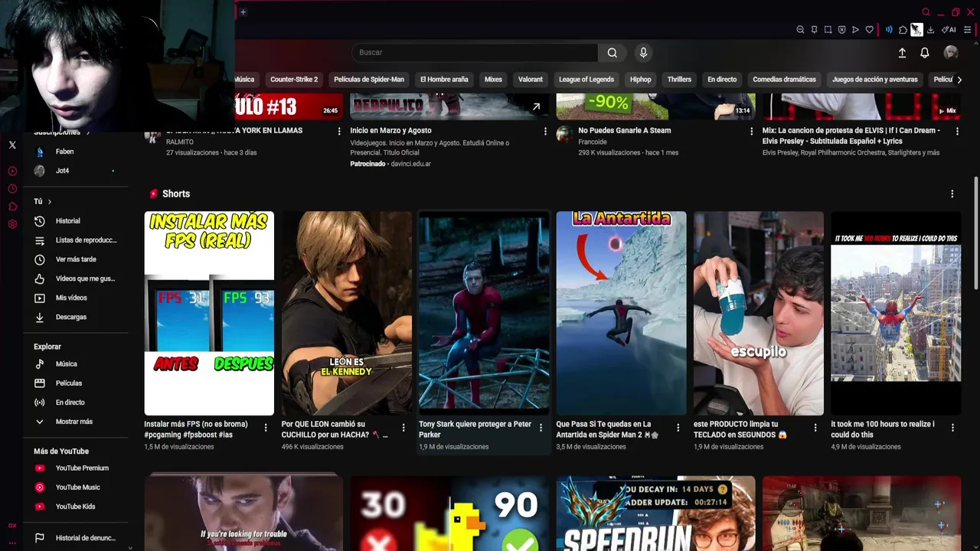Open Mis vídeos

click(77, 298)
